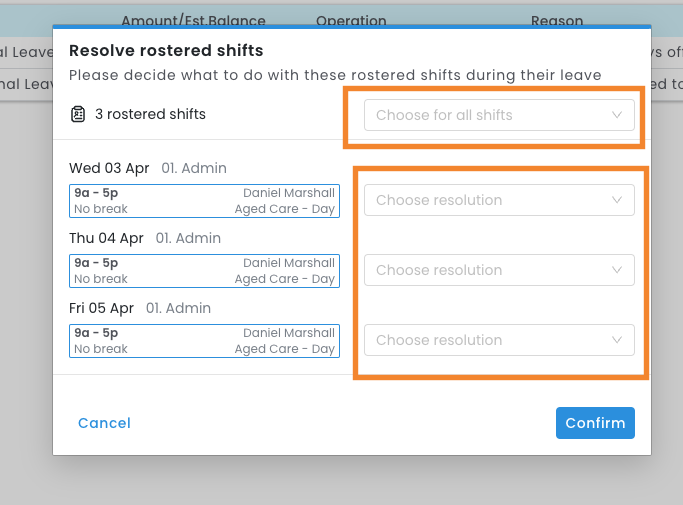683x505 pixels.
Task: Confirm the rostered shift resolutions
Action: point(595,423)
